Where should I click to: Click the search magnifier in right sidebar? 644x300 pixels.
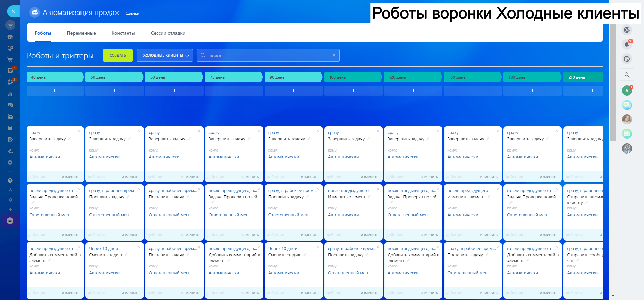[x=627, y=75]
